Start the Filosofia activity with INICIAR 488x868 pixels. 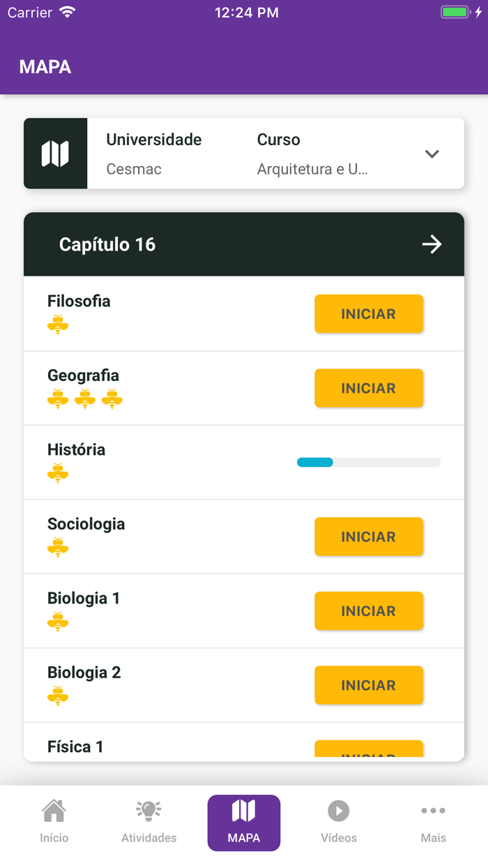pos(368,314)
